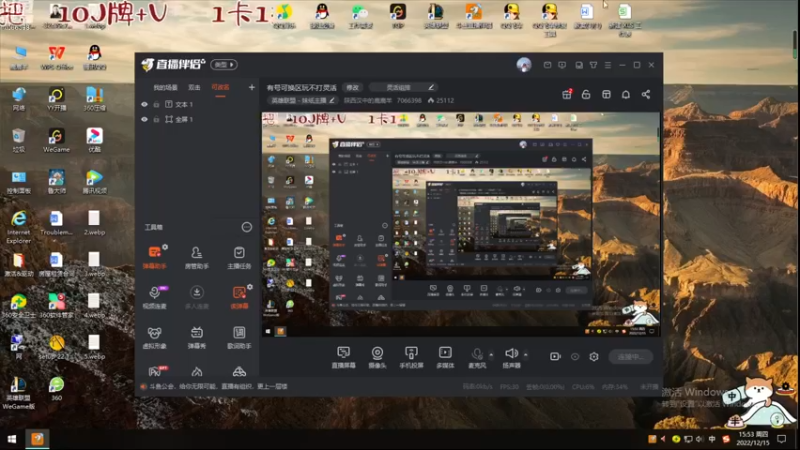Screen dimensions: 800x450
Task: Open WeGame desktop shortcut
Action: [x=56, y=140]
